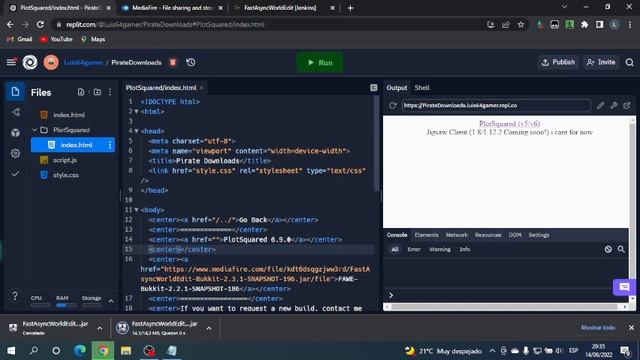Open the Files panel three-dot menu
640x360 pixels.
coord(110,92)
